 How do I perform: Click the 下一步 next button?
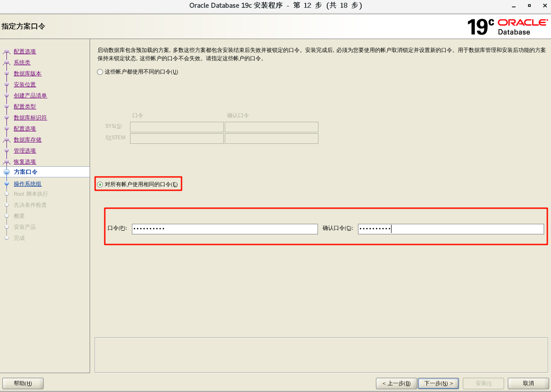tap(438, 383)
